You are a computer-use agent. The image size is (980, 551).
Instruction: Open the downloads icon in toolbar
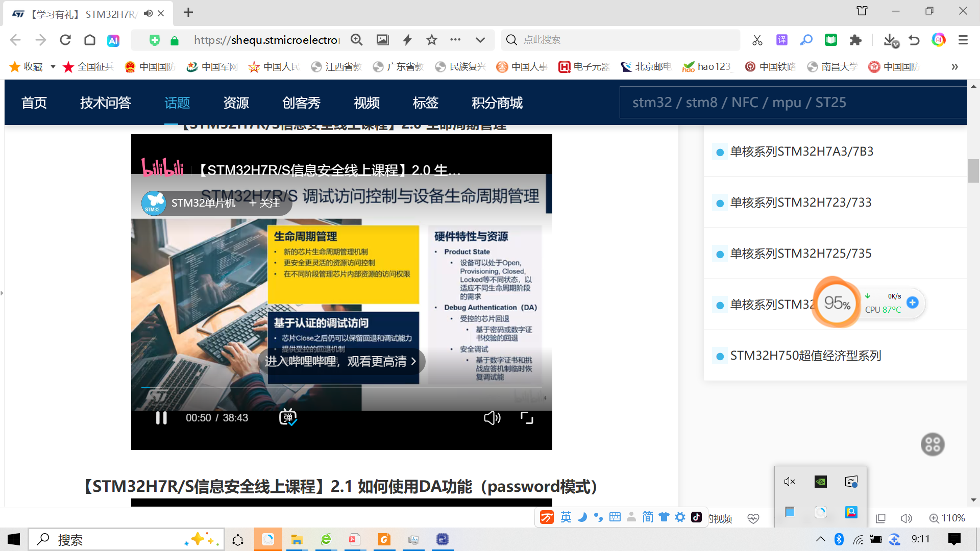891,40
